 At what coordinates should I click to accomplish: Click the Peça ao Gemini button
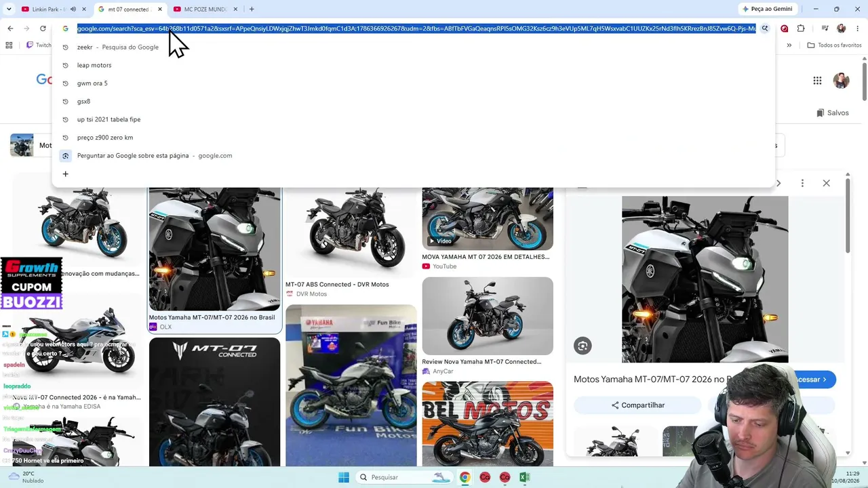tap(767, 9)
